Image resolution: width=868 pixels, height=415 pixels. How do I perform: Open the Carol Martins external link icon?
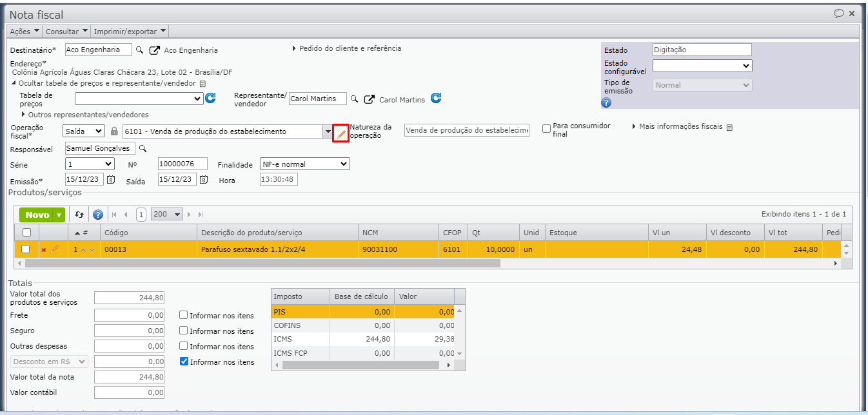pos(370,99)
